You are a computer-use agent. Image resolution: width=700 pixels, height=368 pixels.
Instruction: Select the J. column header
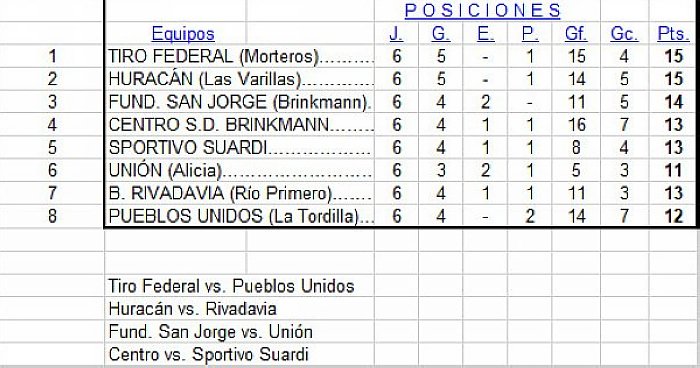coord(396,33)
